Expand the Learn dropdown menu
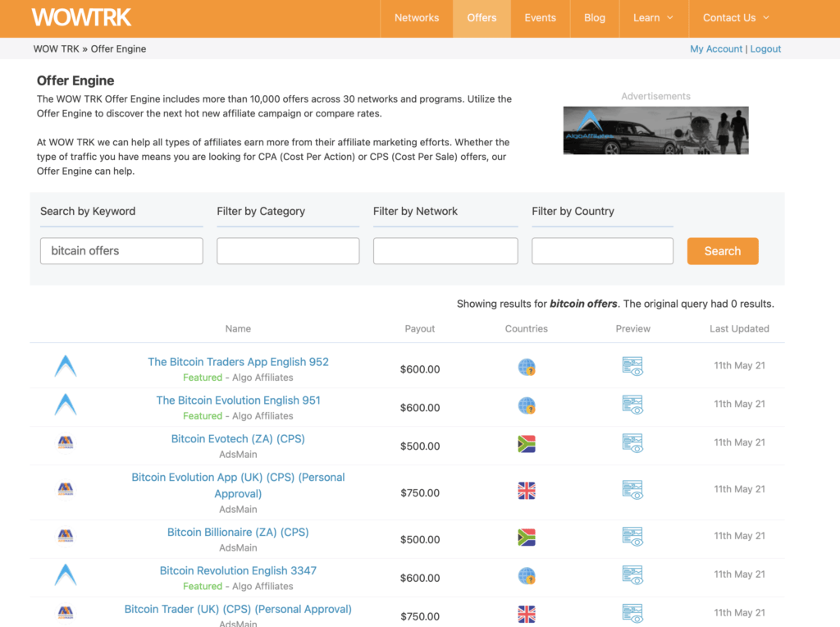 click(x=653, y=18)
